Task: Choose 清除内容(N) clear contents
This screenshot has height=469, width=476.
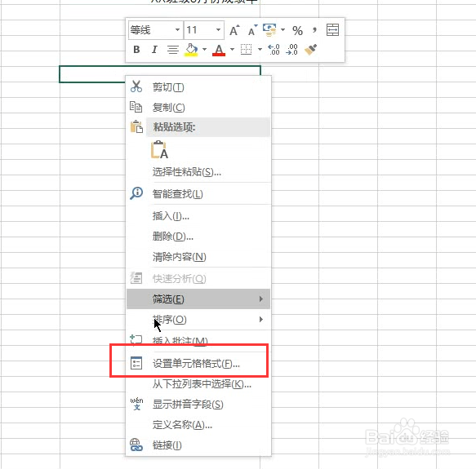Action: (198, 257)
